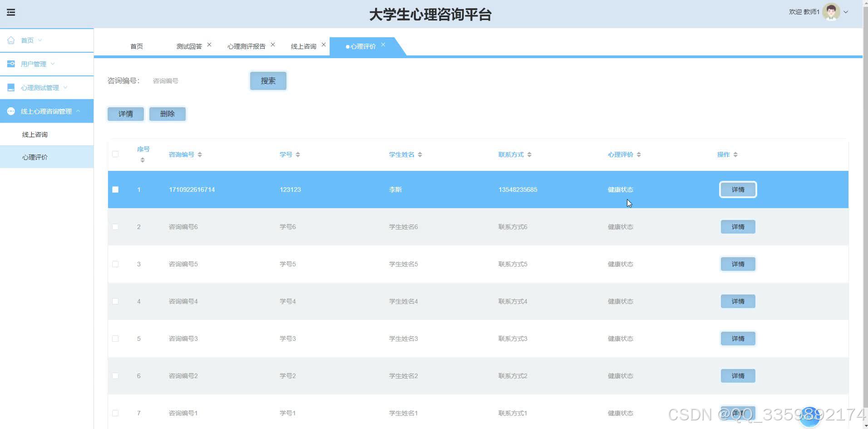Click the 搜索 button
Screen dimensions: 868x429
pyautogui.click(x=268, y=81)
